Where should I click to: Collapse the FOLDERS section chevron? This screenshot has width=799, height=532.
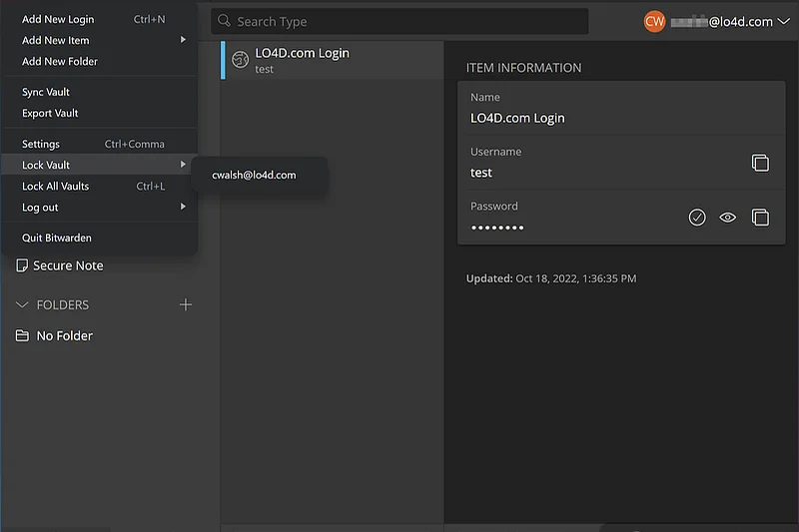[22, 305]
